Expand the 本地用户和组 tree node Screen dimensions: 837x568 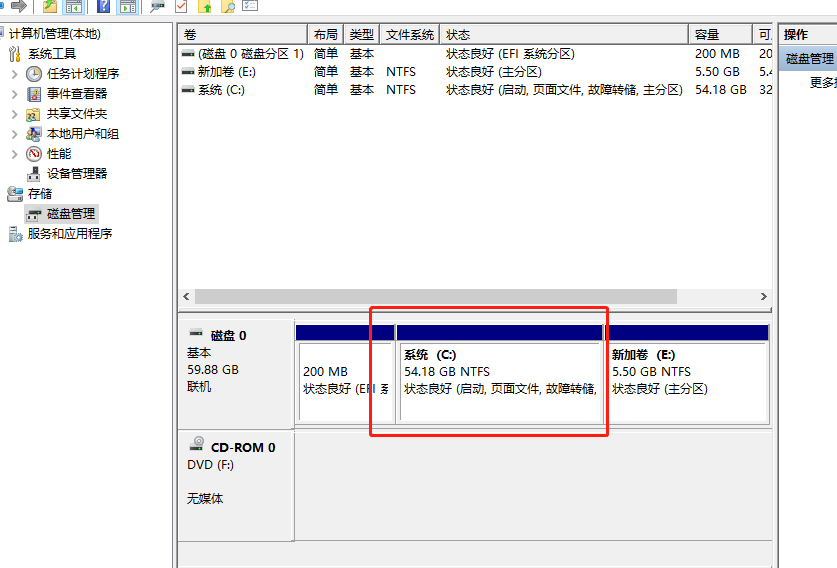click(x=14, y=134)
